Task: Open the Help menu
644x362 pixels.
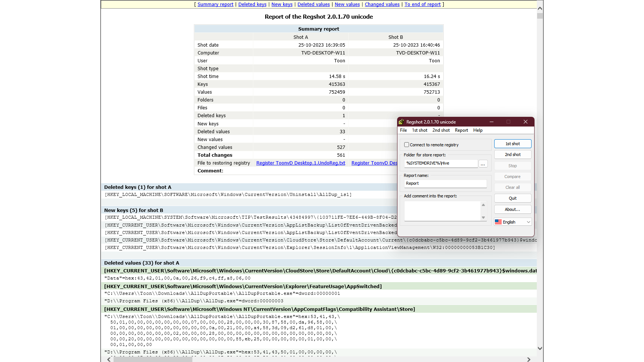Action: coord(478,130)
